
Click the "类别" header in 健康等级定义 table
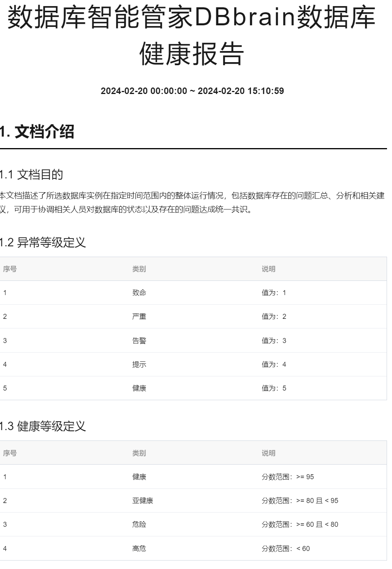(139, 453)
